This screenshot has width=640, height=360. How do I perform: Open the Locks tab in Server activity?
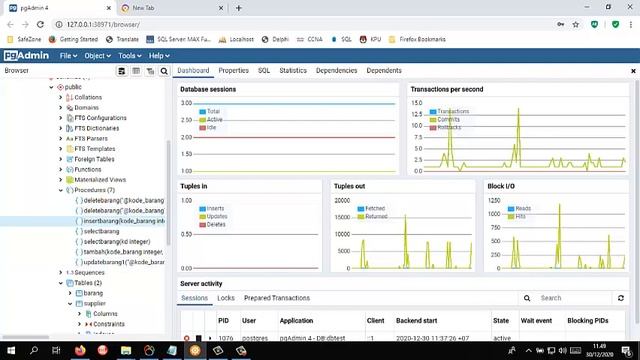[x=226, y=298]
